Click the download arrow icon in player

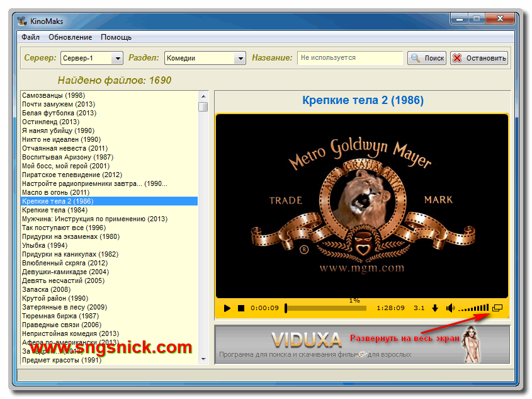click(435, 309)
